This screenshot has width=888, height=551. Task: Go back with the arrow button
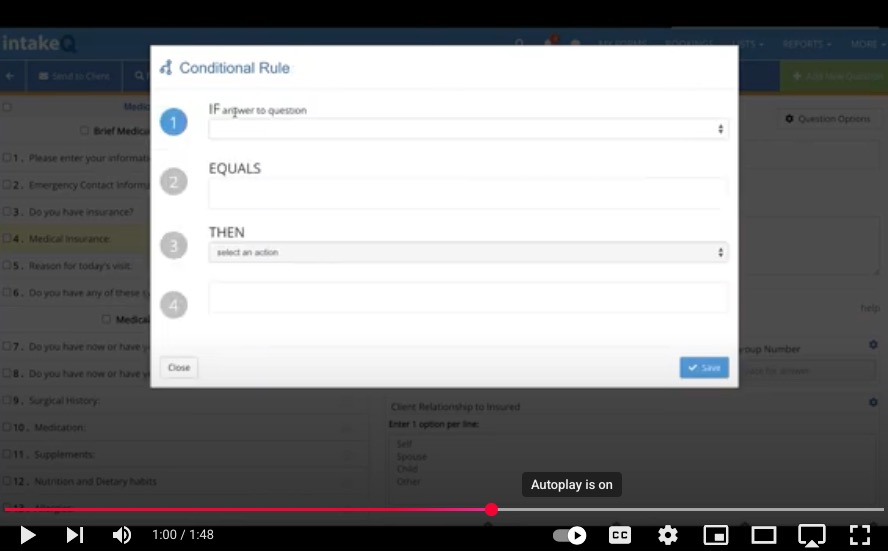click(x=10, y=76)
